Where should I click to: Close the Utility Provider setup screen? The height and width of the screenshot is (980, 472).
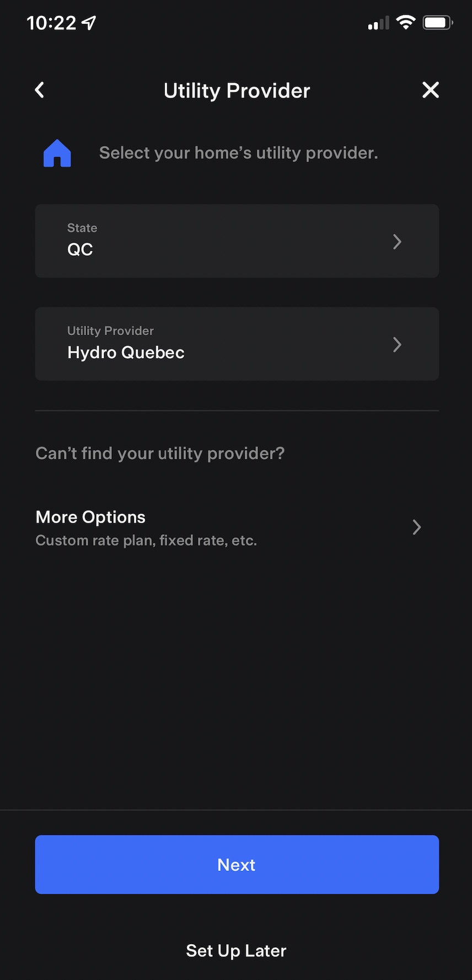[x=431, y=90]
